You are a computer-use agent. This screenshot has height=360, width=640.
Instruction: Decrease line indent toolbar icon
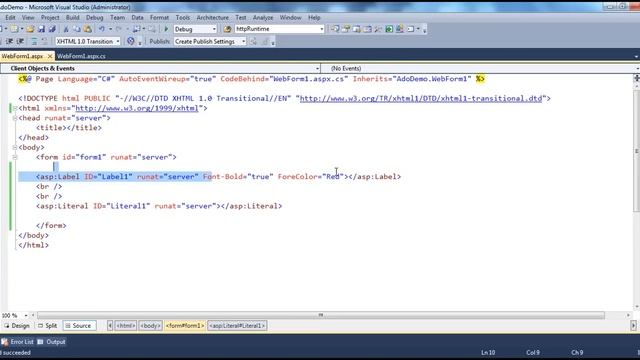point(9,41)
